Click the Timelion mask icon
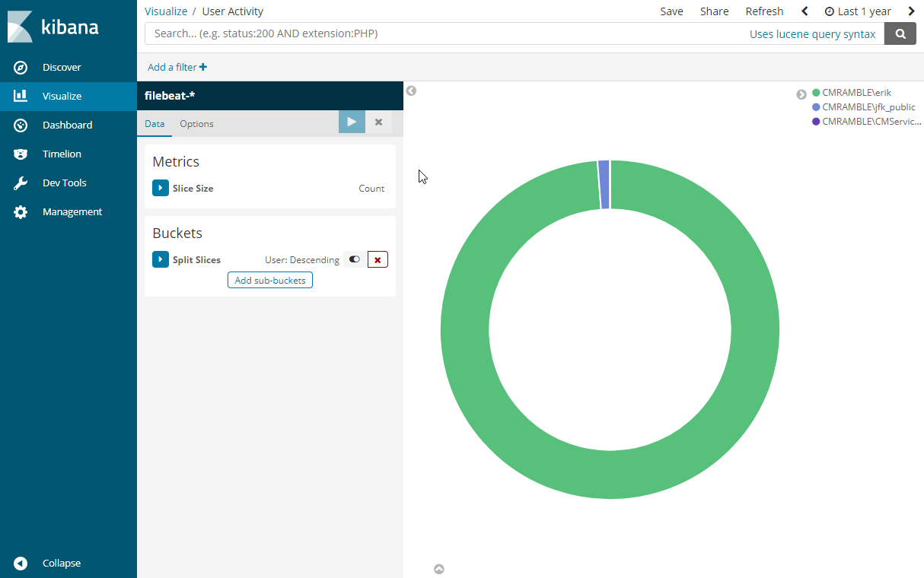Image resolution: width=924 pixels, height=578 pixels. [x=21, y=154]
